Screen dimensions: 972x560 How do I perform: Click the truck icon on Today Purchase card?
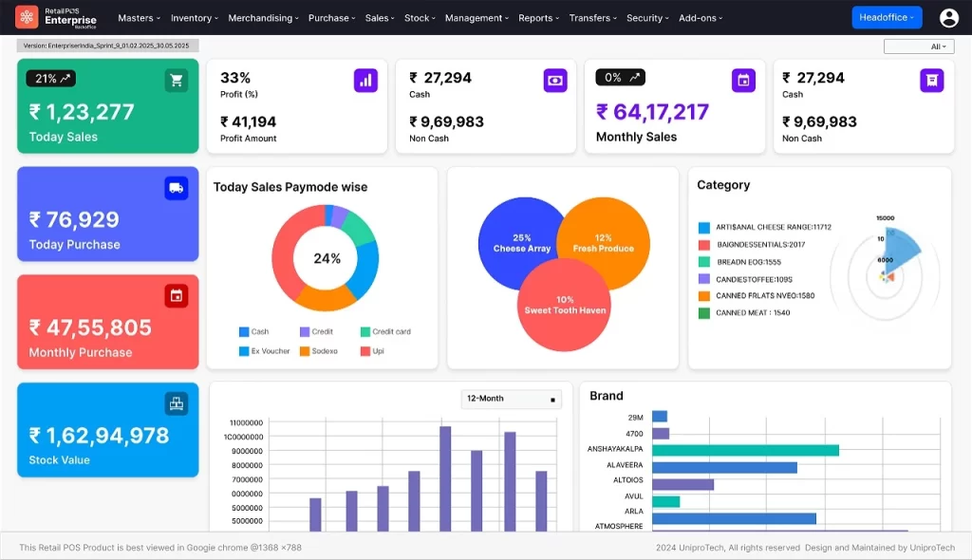(x=175, y=188)
